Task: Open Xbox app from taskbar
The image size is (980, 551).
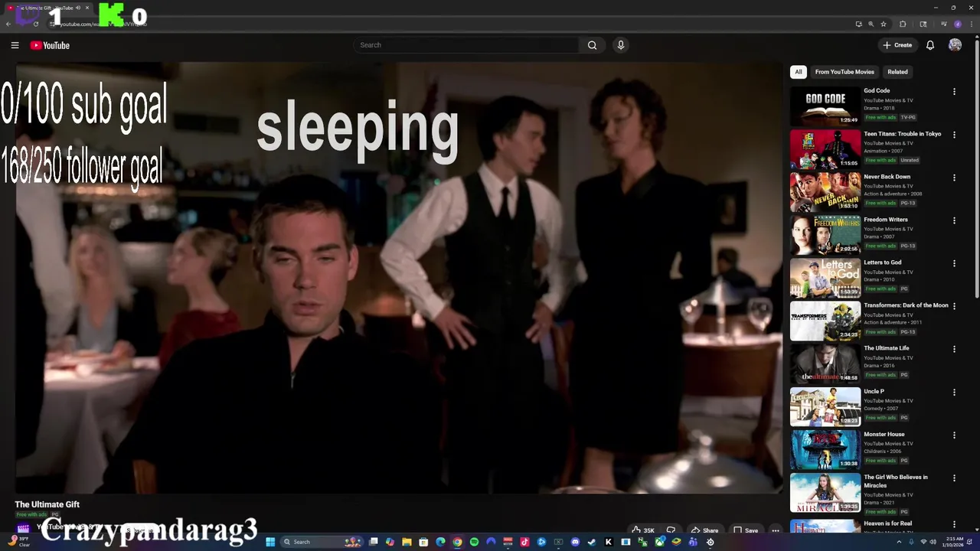Action: tap(659, 542)
